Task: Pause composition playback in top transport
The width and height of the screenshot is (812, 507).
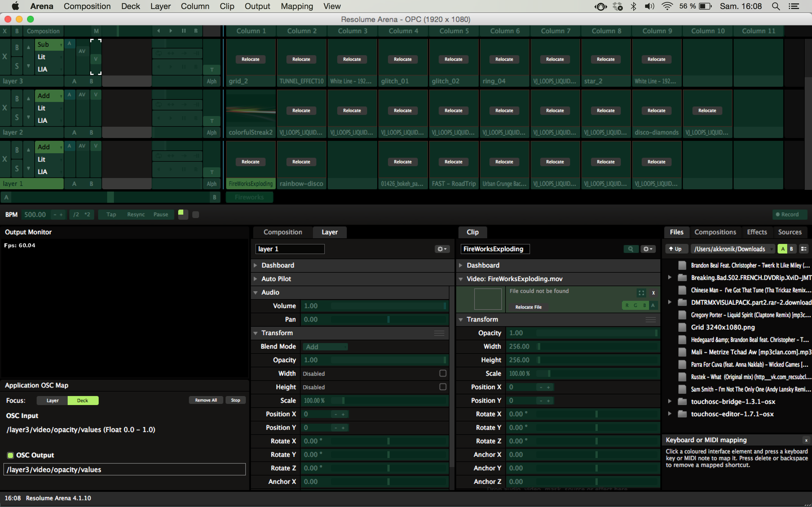Action: tap(184, 31)
